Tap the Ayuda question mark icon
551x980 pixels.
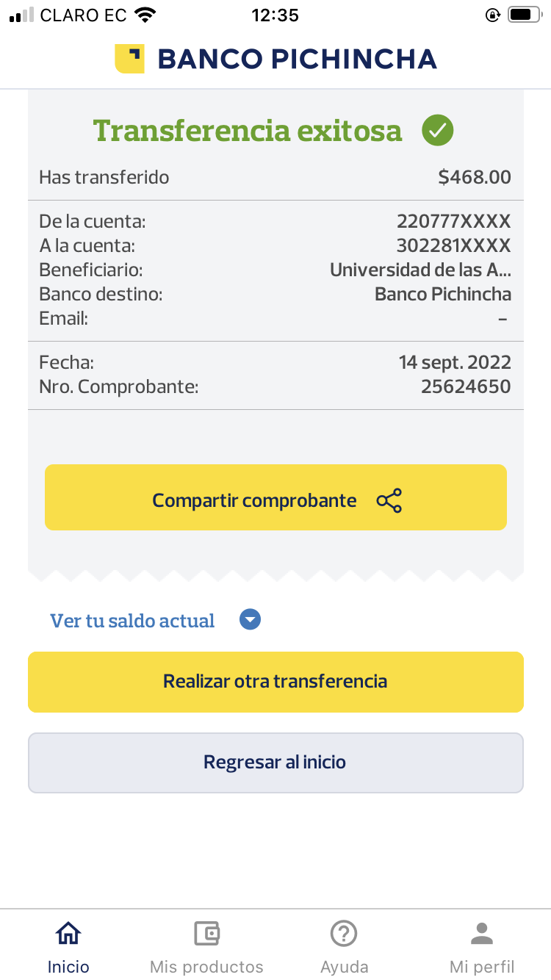[344, 934]
